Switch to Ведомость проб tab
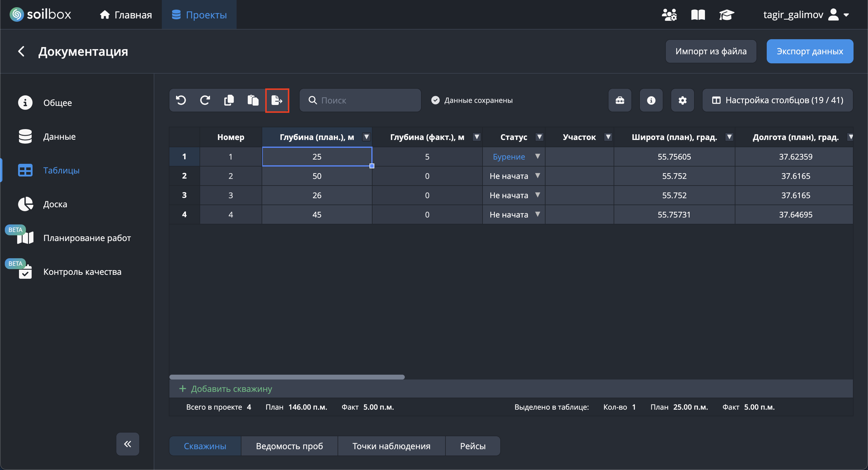This screenshot has width=868, height=470. point(289,446)
